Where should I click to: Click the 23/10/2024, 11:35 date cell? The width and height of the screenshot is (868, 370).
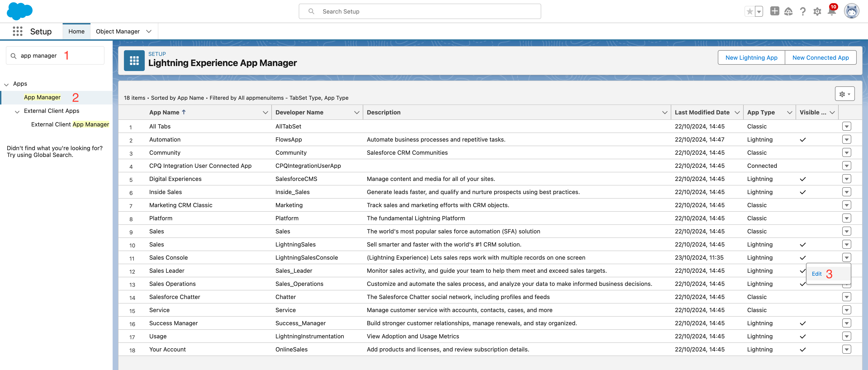click(x=699, y=258)
